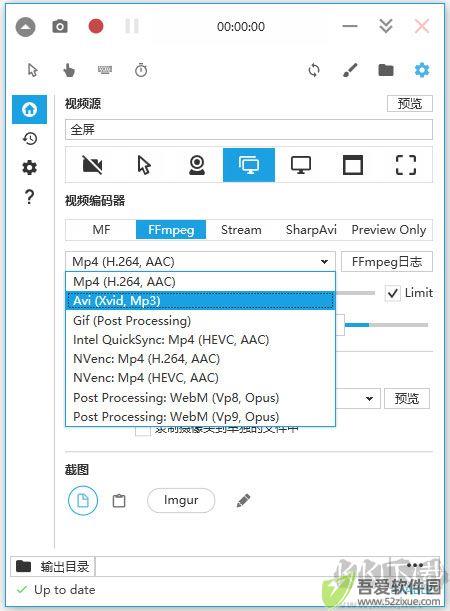Choose the no-video audio-only source icon

[x=93, y=165]
